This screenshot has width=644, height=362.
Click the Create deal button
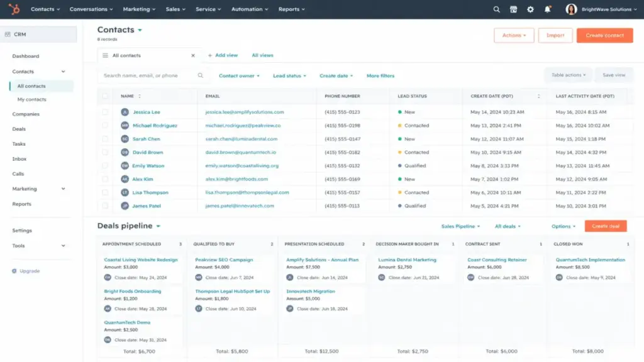(x=606, y=226)
